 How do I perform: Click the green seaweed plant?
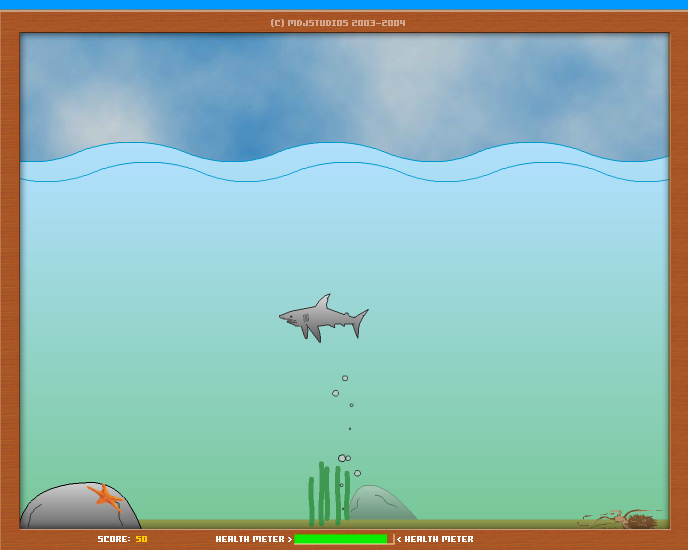329,494
